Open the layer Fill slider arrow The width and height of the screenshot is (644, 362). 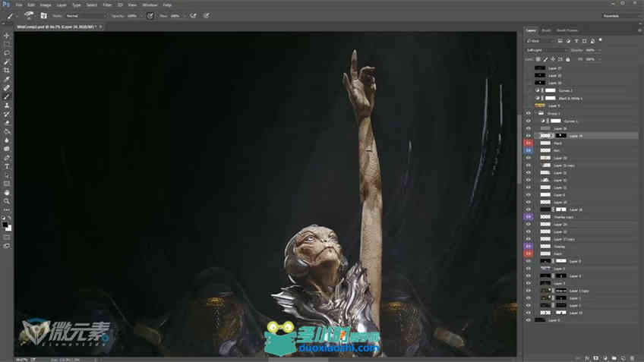pos(600,59)
